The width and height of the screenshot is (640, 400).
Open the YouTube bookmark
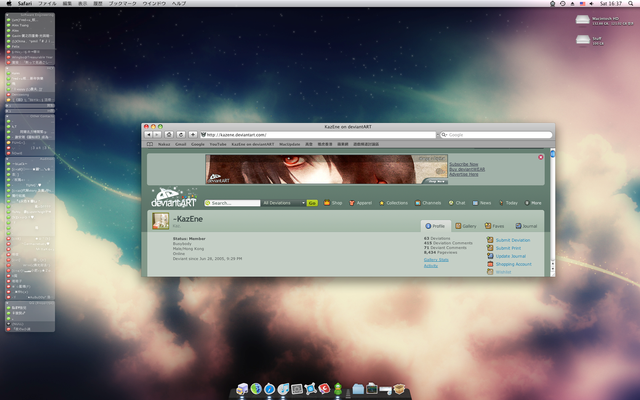218,144
